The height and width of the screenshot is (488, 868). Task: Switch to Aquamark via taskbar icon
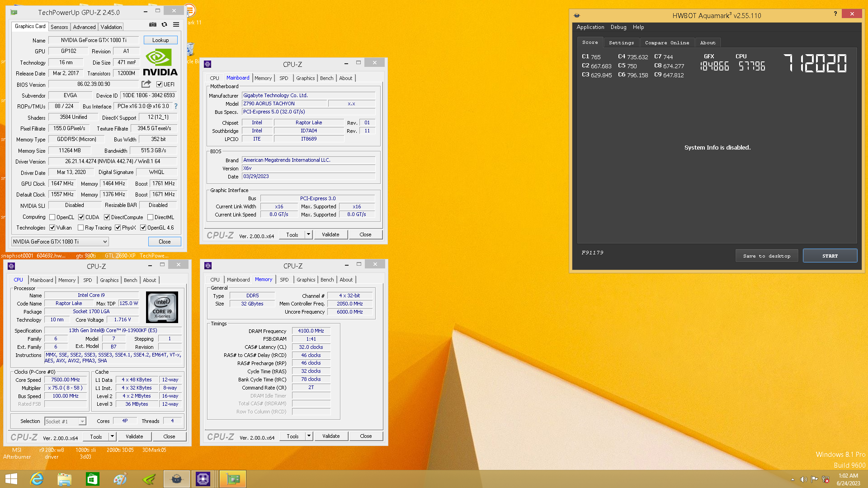177,479
